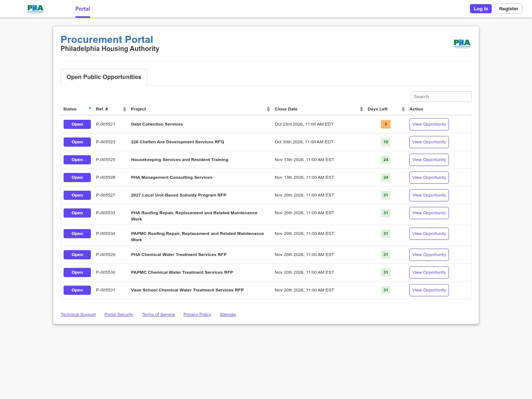Viewport: 532px width, 399px height.
Task: Select the Open Public Opportunities tab
Action: click(104, 77)
